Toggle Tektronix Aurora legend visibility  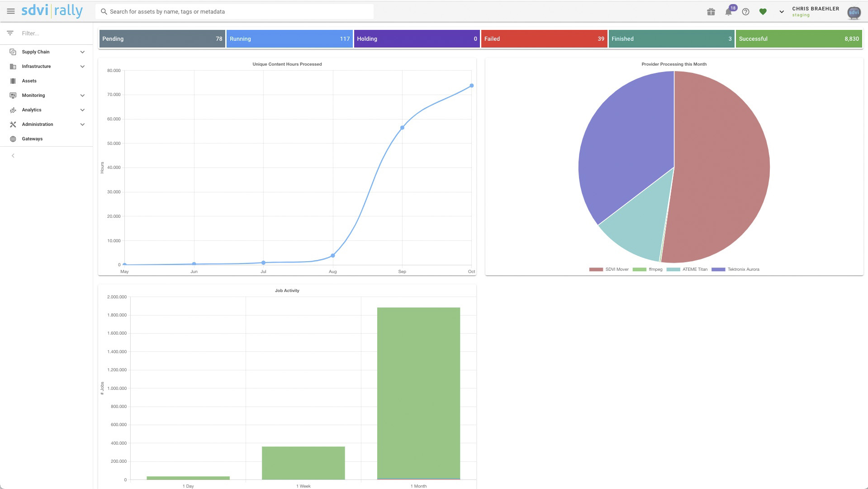point(736,269)
